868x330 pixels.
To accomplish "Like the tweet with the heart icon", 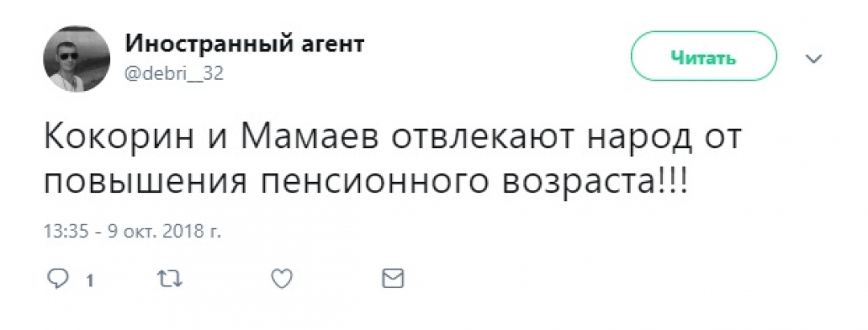I will (280, 279).
